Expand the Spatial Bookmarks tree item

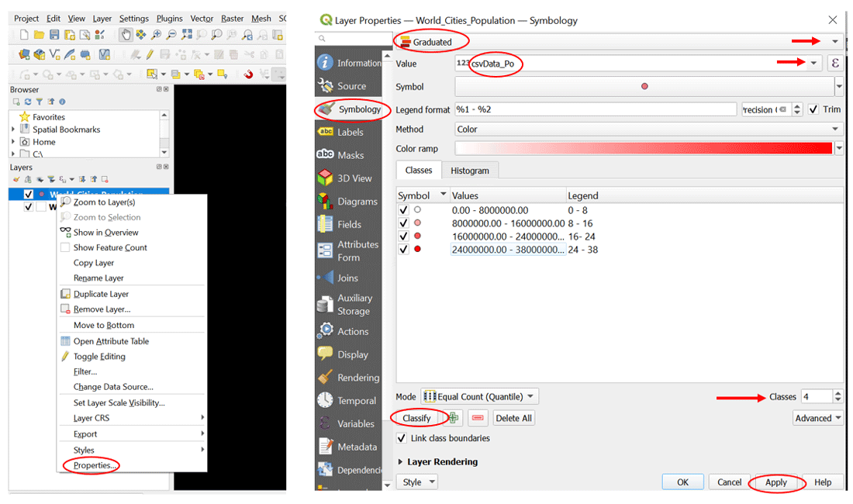pyautogui.click(x=13, y=129)
